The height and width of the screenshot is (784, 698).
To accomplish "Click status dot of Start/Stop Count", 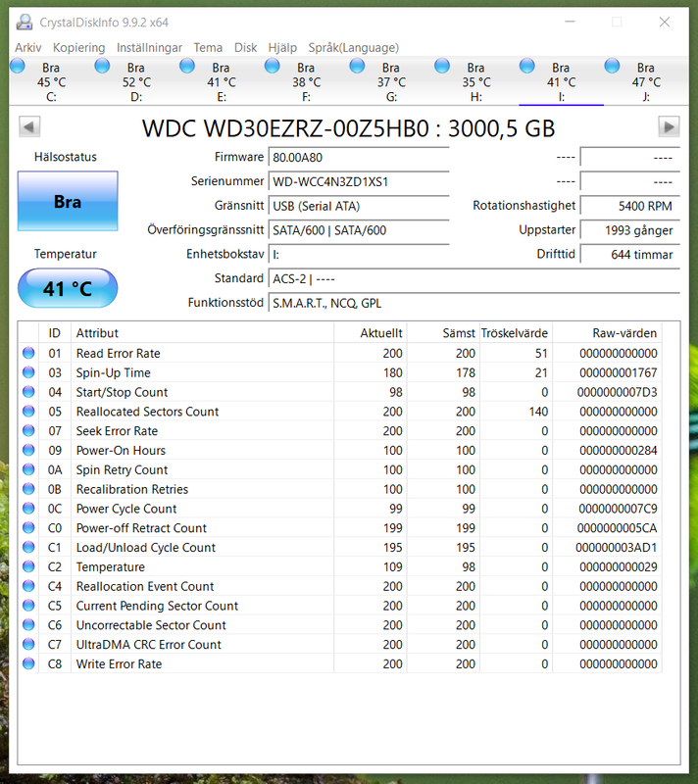I will 28,392.
